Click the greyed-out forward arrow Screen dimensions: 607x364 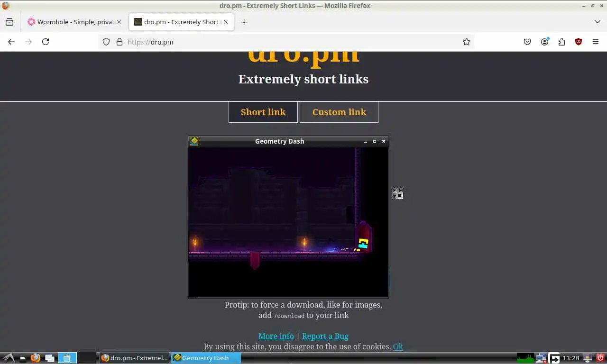point(28,42)
